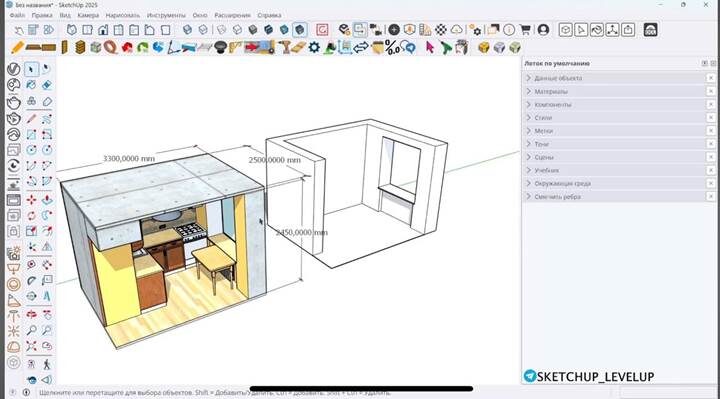This screenshot has height=399, width=720.
Task: Switch to Front view house icon
Action: pyautogui.click(x=103, y=30)
